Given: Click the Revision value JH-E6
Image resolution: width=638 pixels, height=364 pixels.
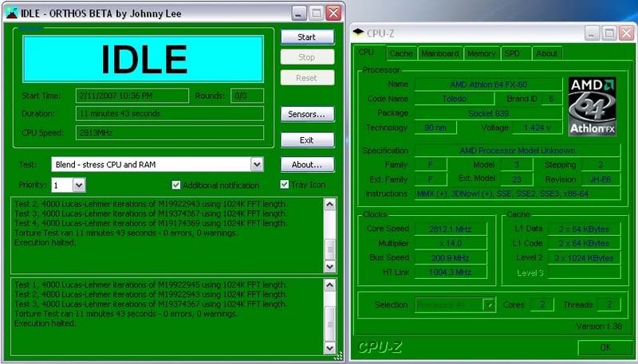Looking at the screenshot, I should point(601,179).
